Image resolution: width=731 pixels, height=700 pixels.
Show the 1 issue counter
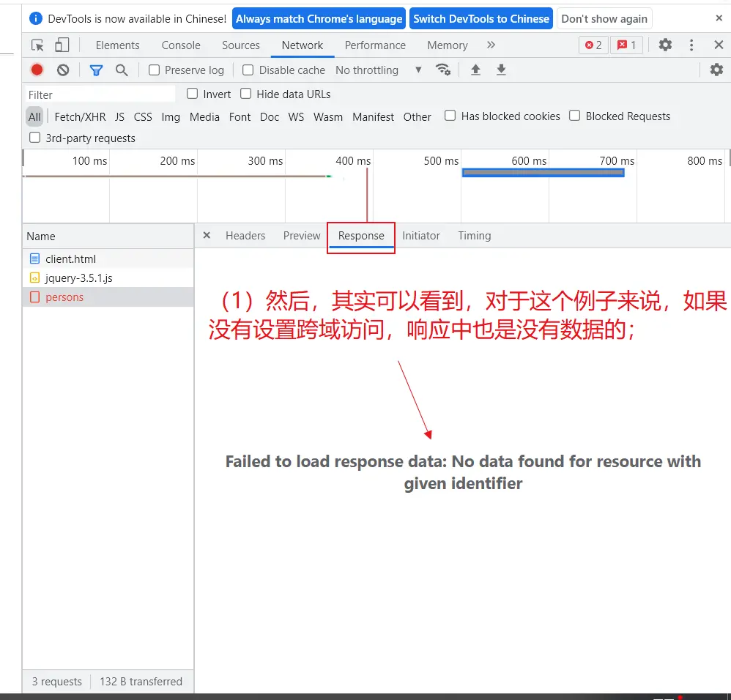coord(626,45)
